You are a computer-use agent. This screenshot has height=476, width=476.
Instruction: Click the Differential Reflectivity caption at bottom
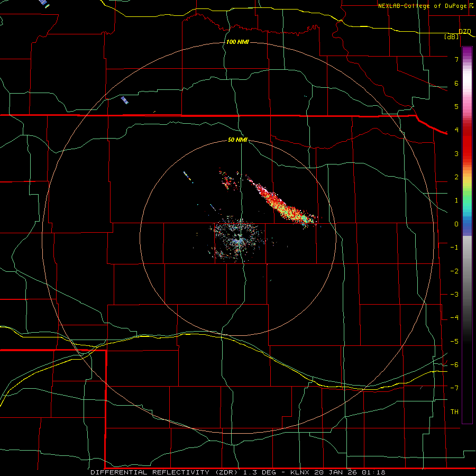point(237,472)
